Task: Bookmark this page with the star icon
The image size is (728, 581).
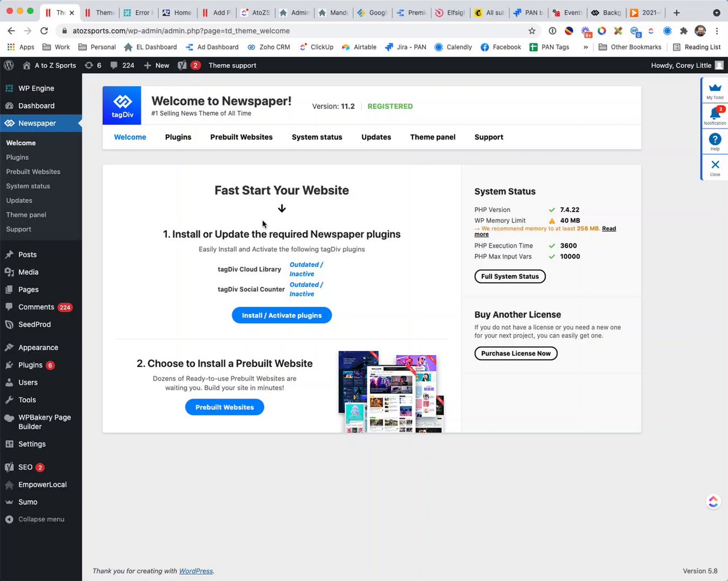Action: [x=532, y=31]
